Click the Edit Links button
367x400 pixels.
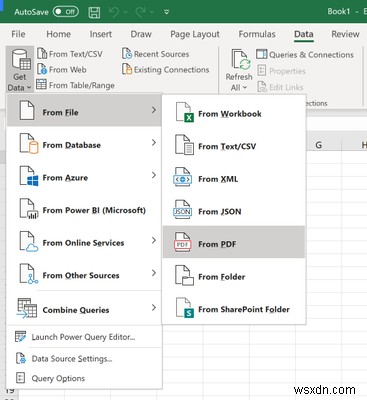click(280, 87)
